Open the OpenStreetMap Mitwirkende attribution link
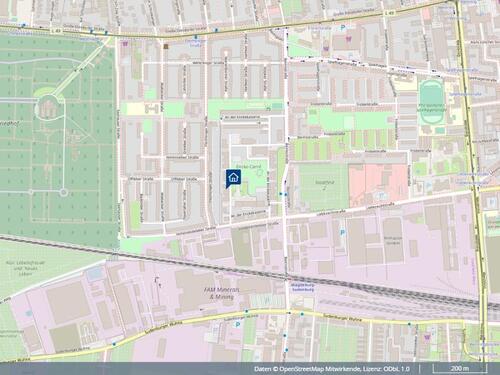Image resolution: width=500 pixels, height=375 pixels. pyautogui.click(x=320, y=369)
